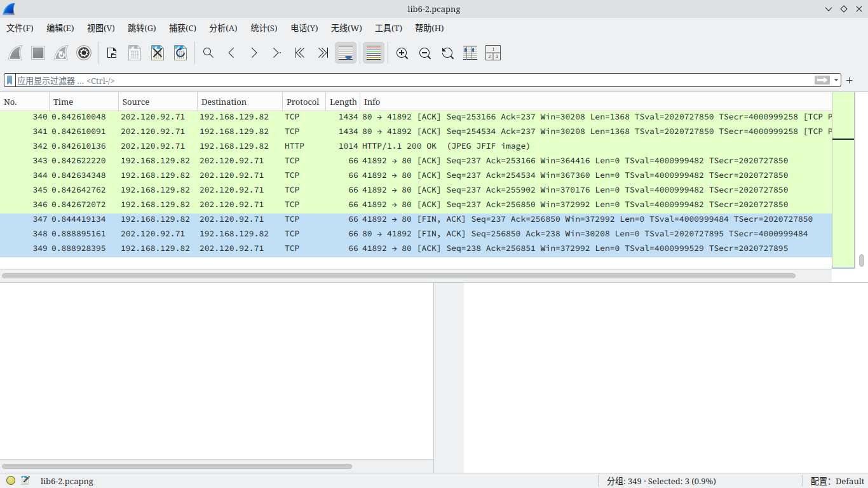Toggle auto-scroll during live capture
The image size is (868, 488).
[x=346, y=53]
